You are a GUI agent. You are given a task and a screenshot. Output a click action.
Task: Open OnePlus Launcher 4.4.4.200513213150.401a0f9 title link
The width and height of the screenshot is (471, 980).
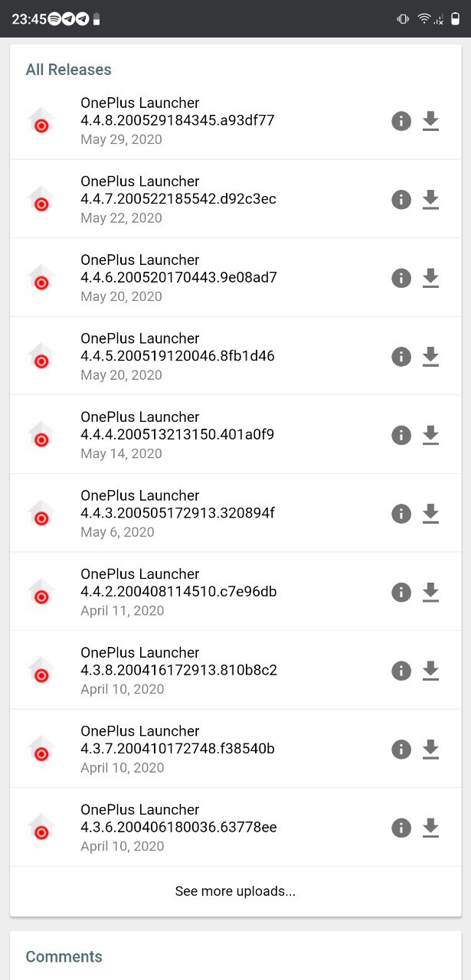coord(178,426)
